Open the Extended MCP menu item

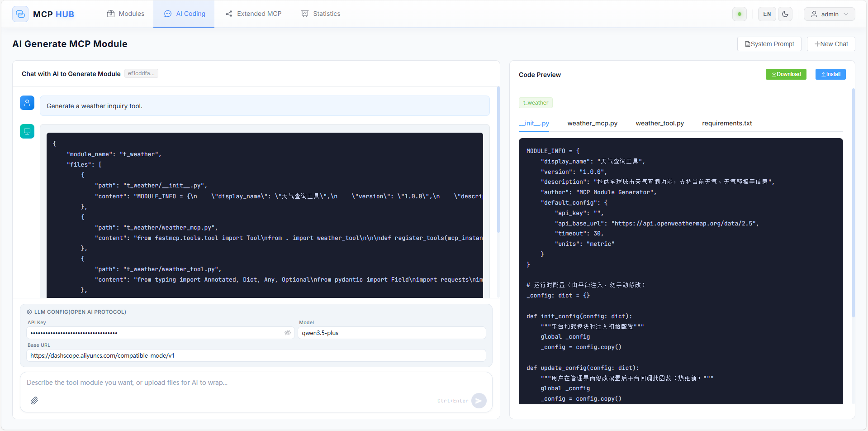pyautogui.click(x=253, y=14)
